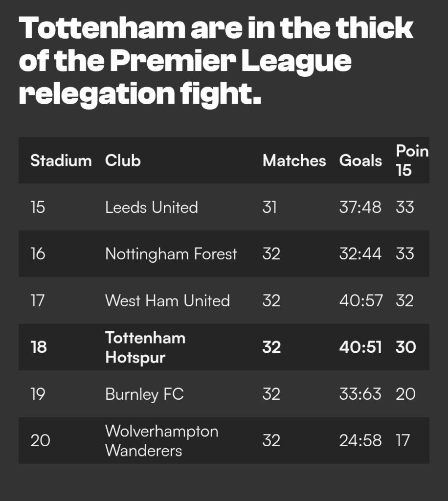Click Tottenham's goals value 40:51
The image size is (448, 501).
360,347
